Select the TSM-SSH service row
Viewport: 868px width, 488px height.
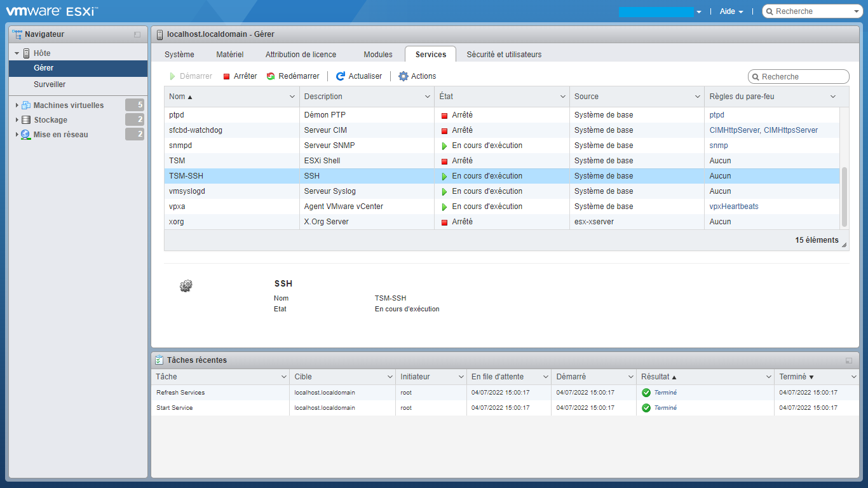click(502, 176)
